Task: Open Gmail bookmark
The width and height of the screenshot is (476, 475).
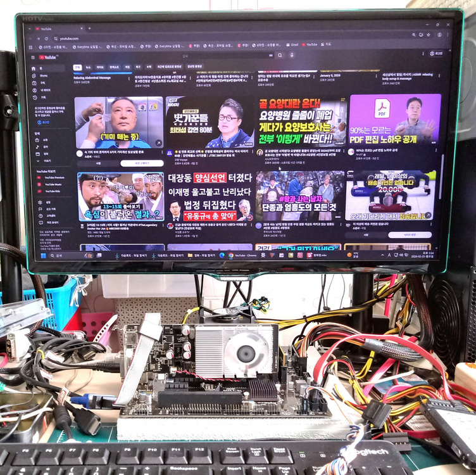Action: tap(292, 44)
